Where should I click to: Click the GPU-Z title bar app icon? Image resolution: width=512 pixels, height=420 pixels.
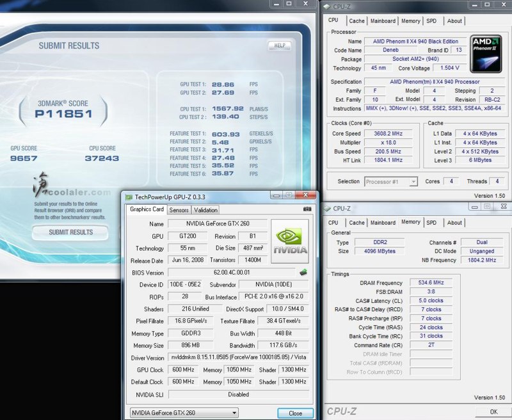129,197
